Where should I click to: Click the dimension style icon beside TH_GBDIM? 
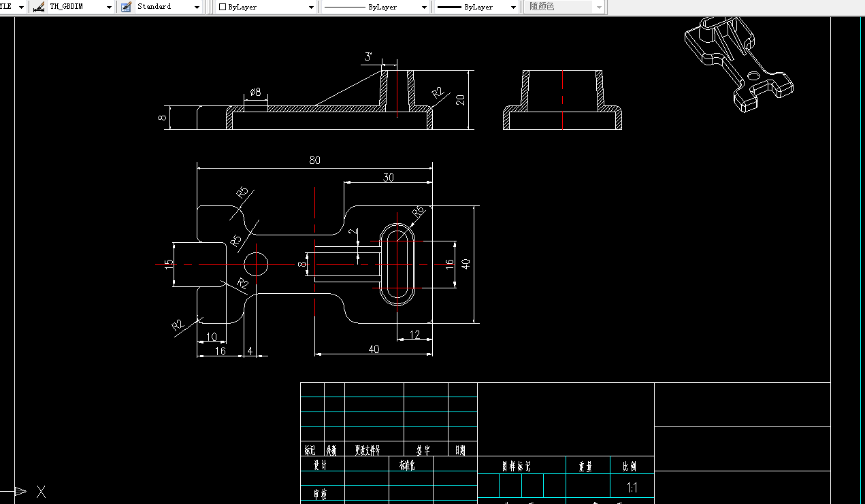[x=38, y=7]
